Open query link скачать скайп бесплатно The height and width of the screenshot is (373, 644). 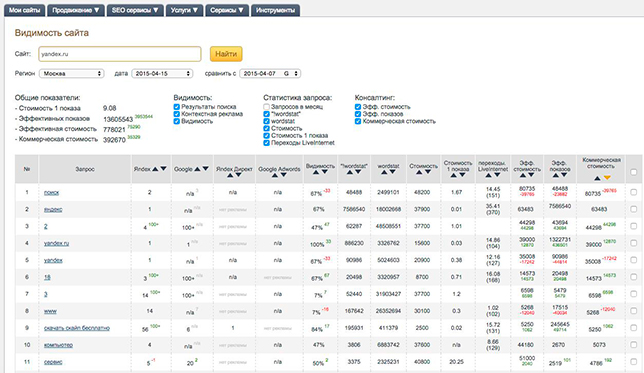pos(77,328)
